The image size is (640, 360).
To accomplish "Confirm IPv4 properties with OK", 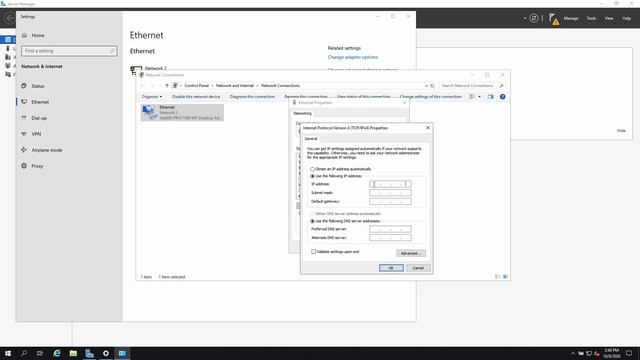I will coord(391,268).
